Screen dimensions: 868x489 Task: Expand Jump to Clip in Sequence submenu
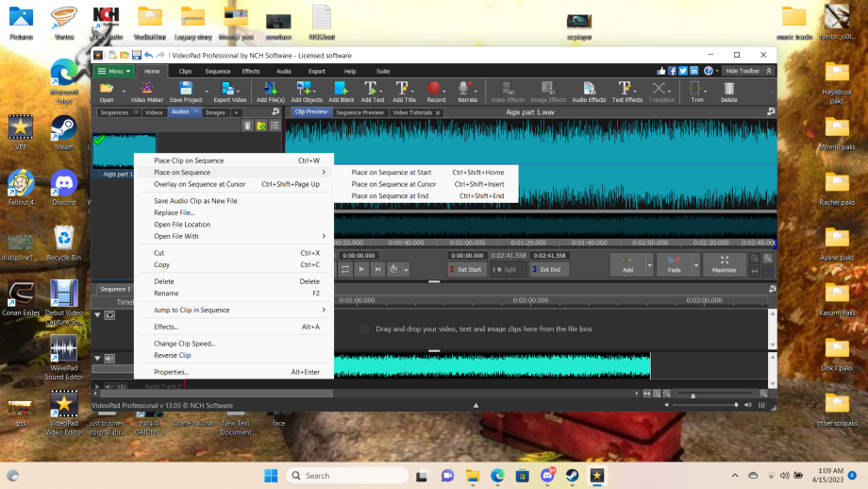tap(324, 310)
